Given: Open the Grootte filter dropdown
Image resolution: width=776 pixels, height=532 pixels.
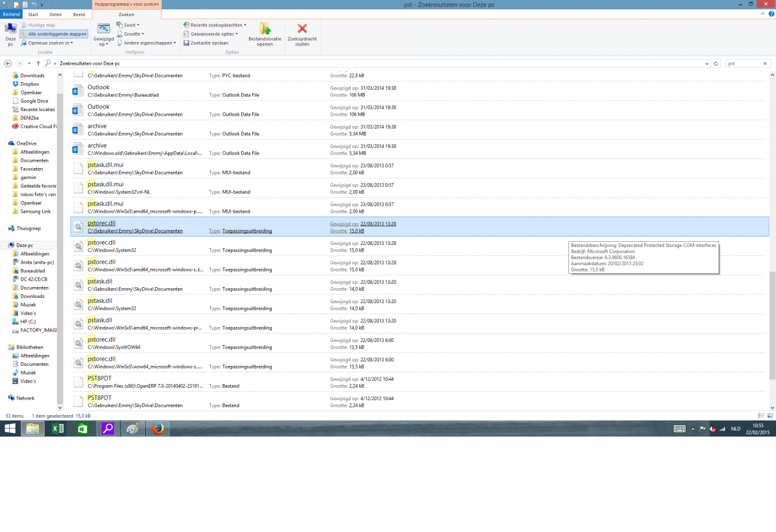Looking at the screenshot, I should [x=130, y=34].
